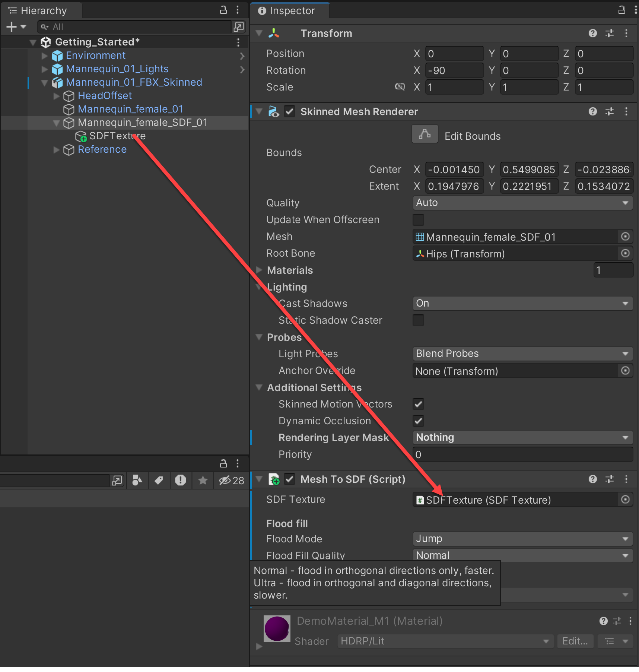
Task: Disable the Skinned Mesh Renderer component checkbox
Action: click(289, 111)
